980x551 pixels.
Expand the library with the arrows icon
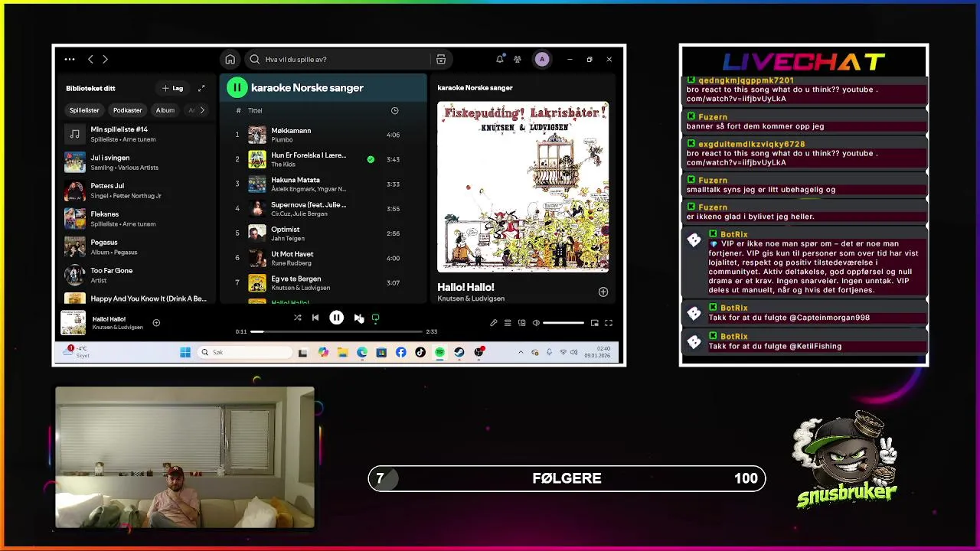[x=201, y=88]
